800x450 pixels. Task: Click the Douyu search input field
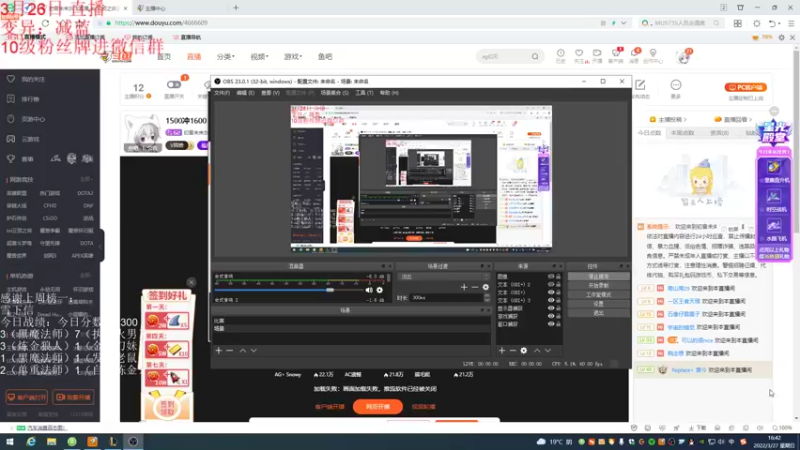[x=503, y=57]
